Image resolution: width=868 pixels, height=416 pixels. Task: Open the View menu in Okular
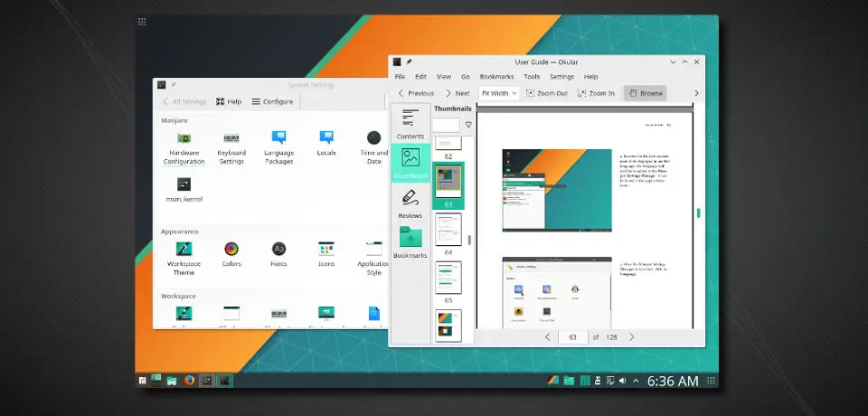[443, 77]
